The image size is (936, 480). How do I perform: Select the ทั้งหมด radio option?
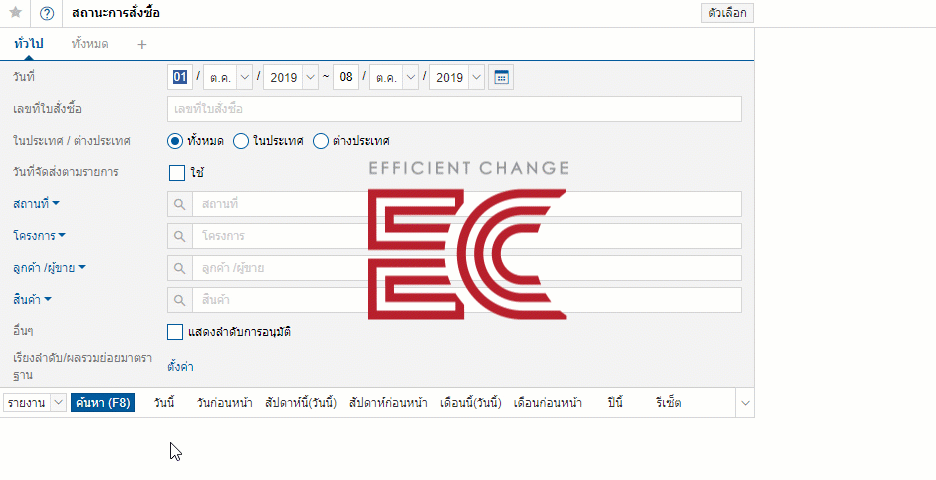pos(175,141)
